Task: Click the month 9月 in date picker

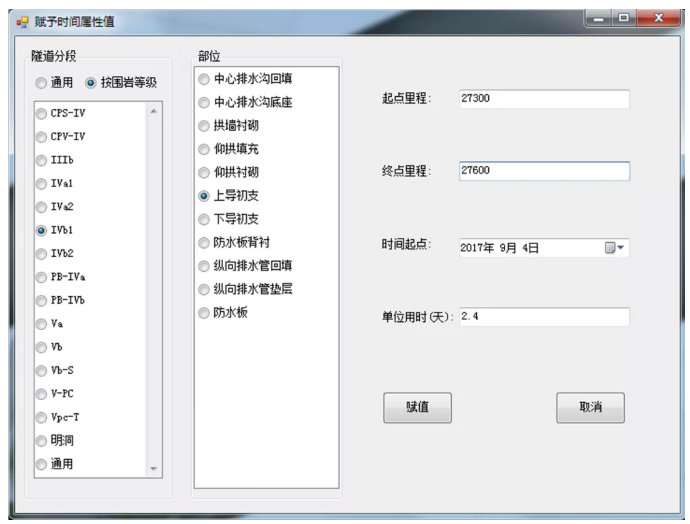Action: [x=508, y=248]
